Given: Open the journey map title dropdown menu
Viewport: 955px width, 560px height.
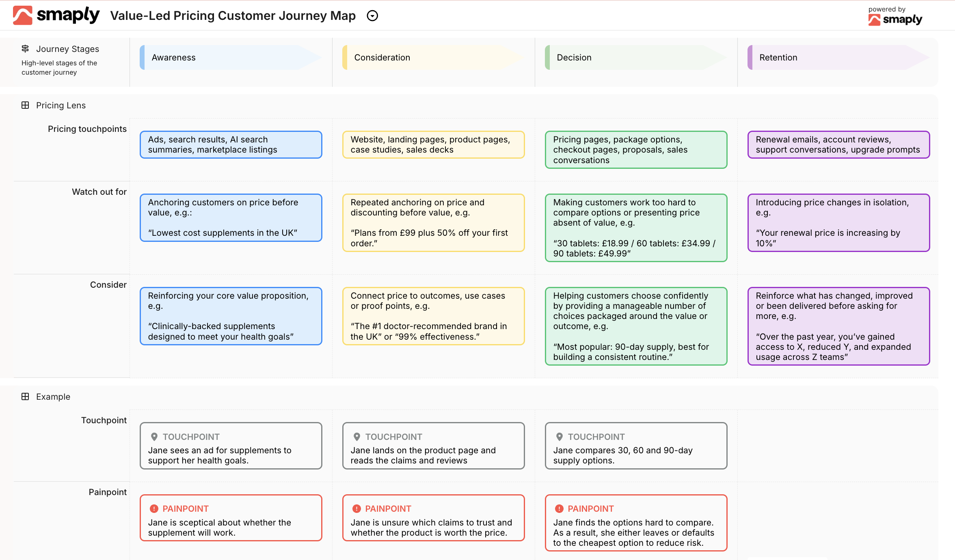Looking at the screenshot, I should pos(372,16).
